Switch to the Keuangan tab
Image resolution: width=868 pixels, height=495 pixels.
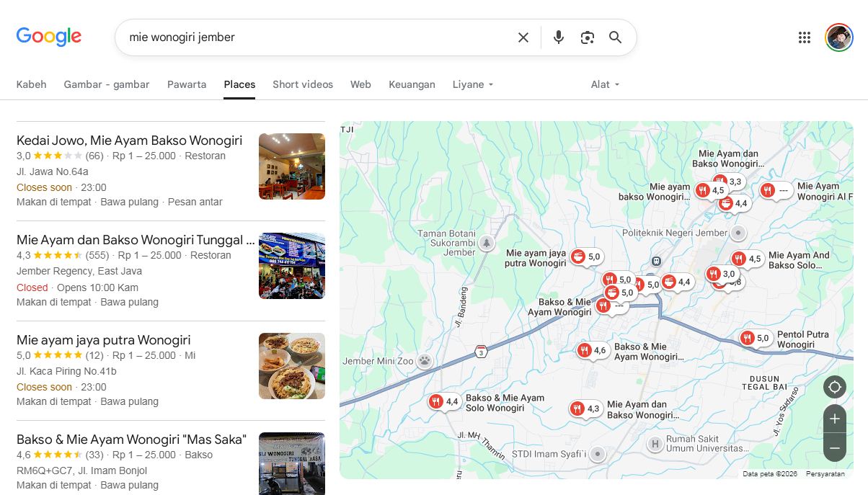tap(412, 84)
